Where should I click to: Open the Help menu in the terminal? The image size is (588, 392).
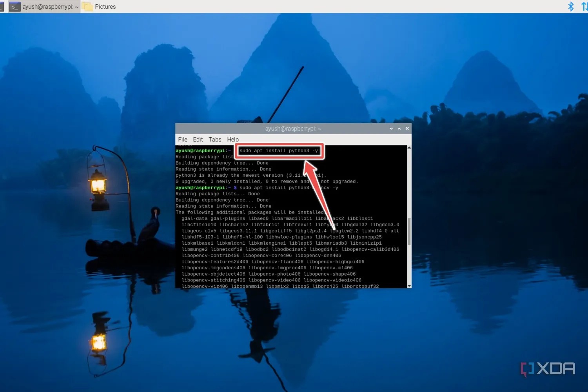click(232, 139)
